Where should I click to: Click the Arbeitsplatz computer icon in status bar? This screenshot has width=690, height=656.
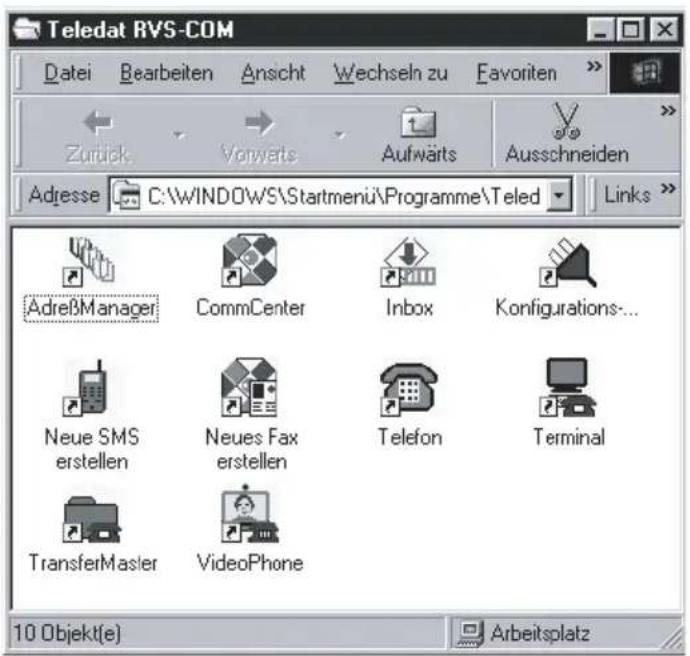470,634
